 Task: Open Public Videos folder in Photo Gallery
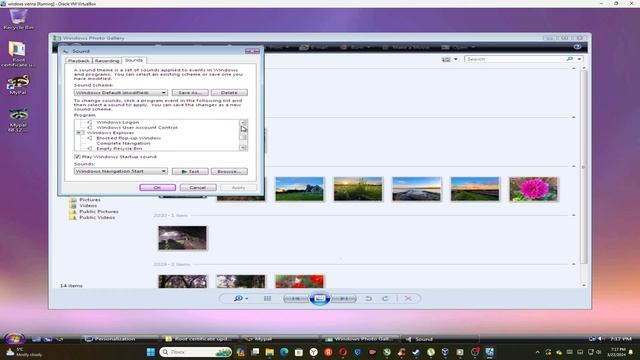[x=97, y=218]
